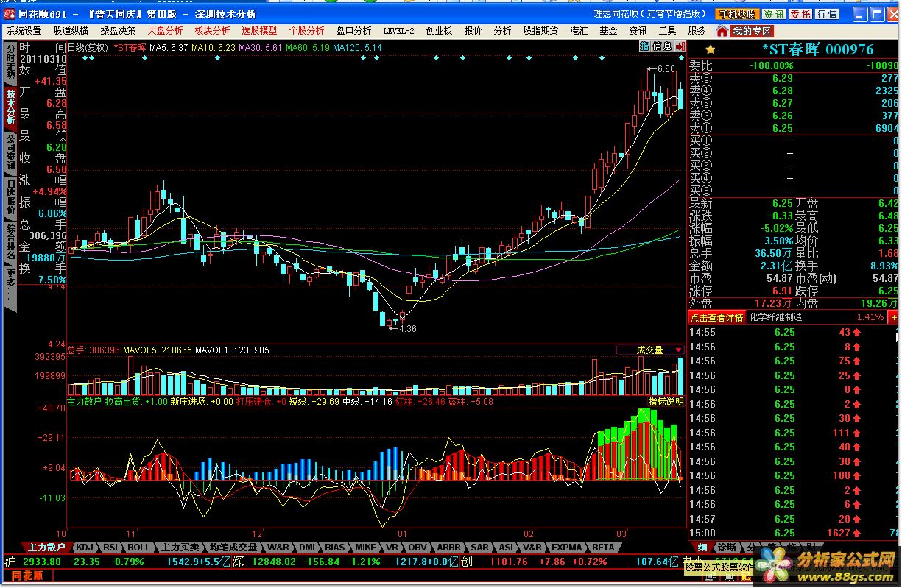Select the W&R indicator tab

coord(278,548)
